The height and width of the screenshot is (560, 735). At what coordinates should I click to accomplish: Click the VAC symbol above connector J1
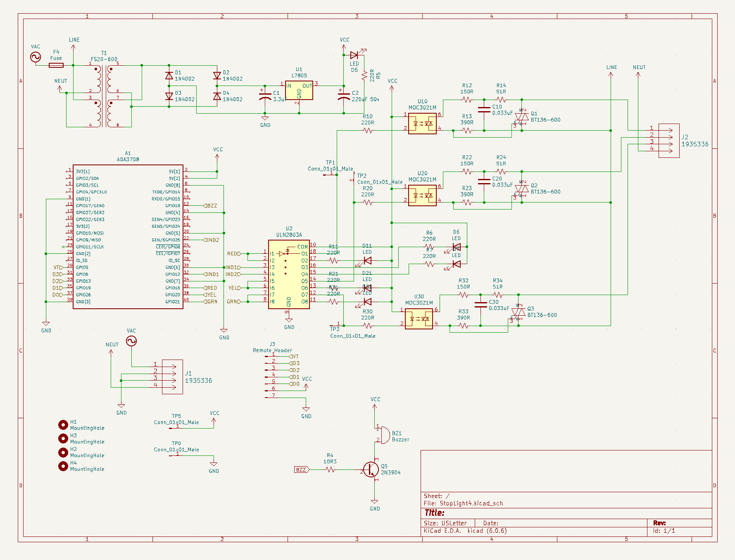tap(131, 341)
